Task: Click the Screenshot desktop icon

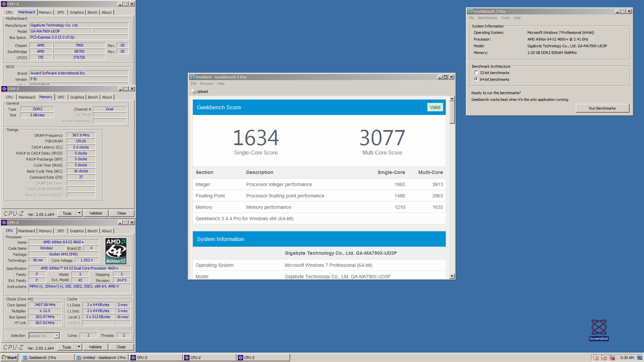Action: pyautogui.click(x=599, y=330)
